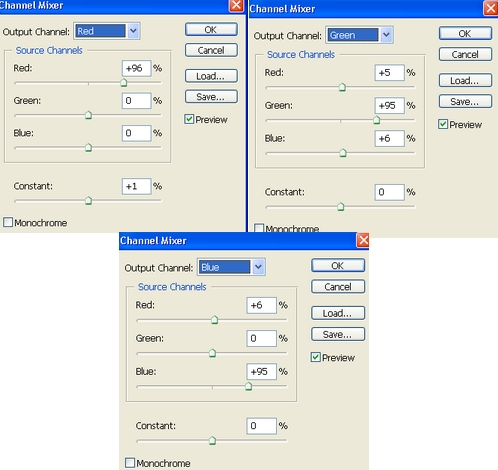
Task: Click Constant field showing +1
Action: (137, 186)
